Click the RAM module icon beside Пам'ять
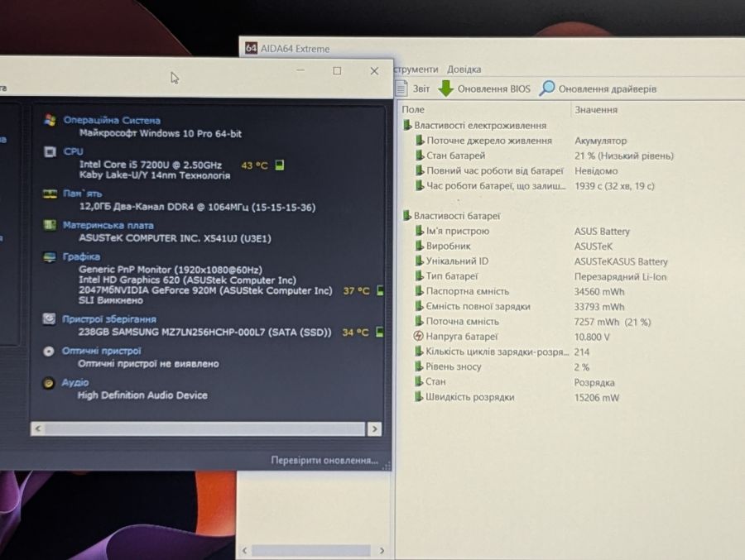The height and width of the screenshot is (560, 745). click(x=50, y=194)
